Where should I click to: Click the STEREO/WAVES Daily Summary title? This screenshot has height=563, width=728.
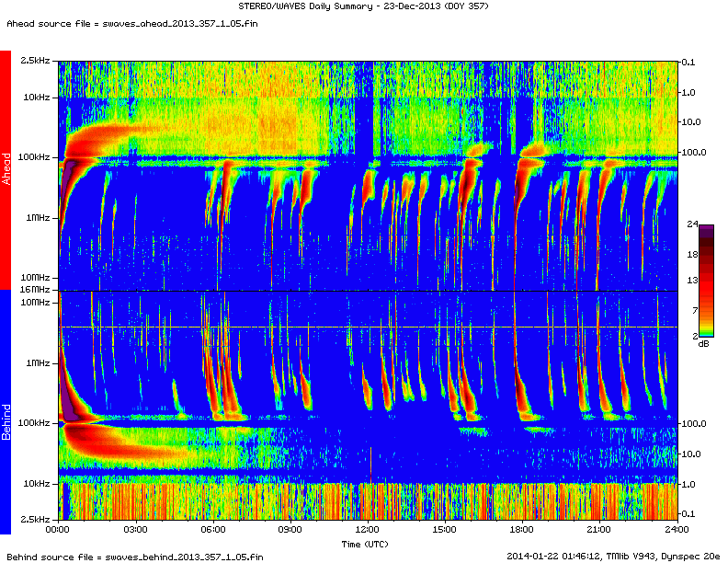(365, 7)
